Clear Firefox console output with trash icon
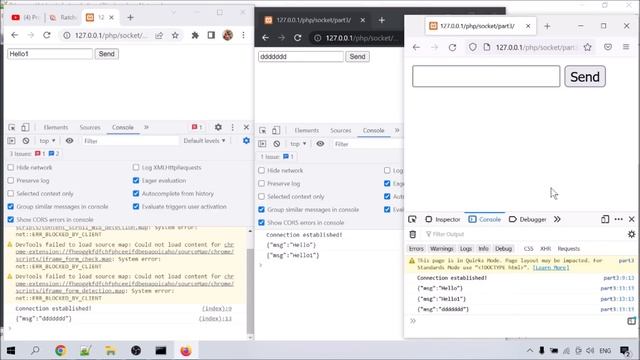 click(413, 234)
